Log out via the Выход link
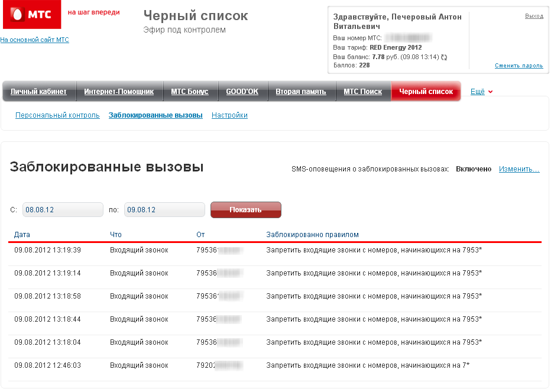This screenshot has height=392, width=554. [x=533, y=16]
